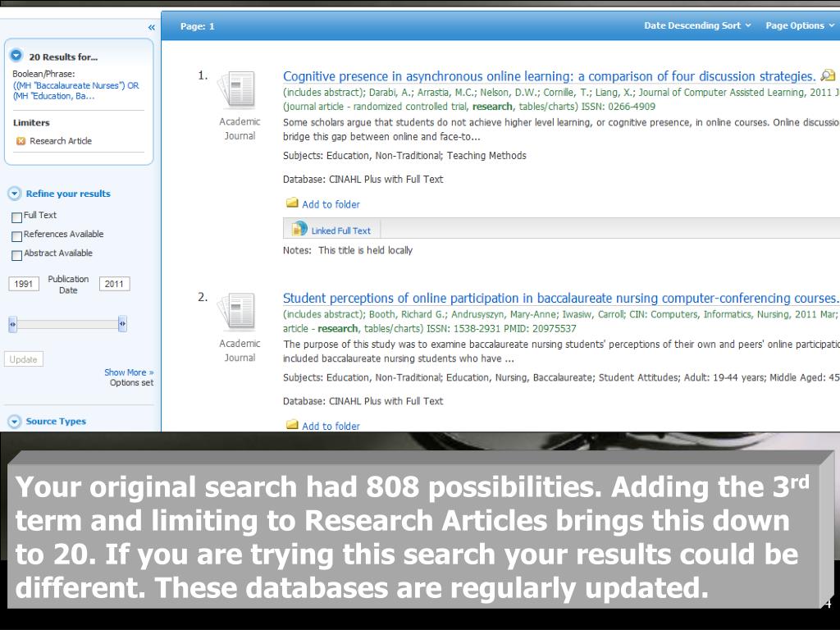This screenshot has height=630, width=840.
Task: Click 'Database: CINAHL Plus with Full Text' under result 1
Action: tap(363, 180)
